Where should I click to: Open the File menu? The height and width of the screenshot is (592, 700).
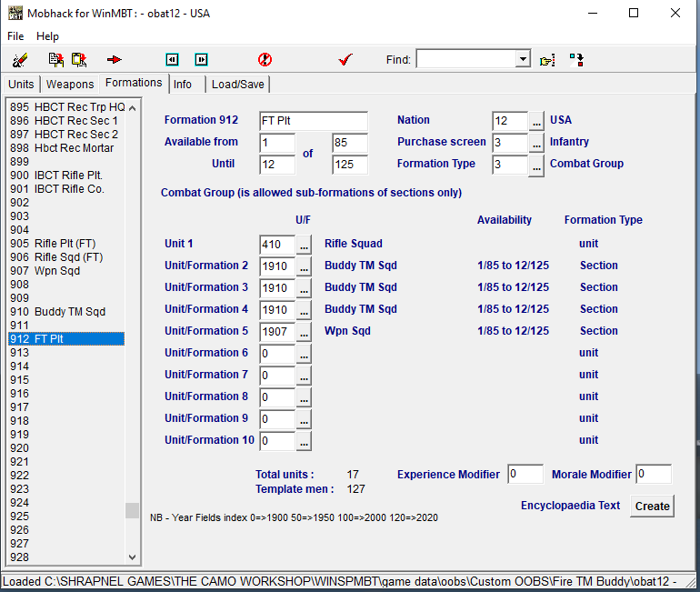click(15, 36)
